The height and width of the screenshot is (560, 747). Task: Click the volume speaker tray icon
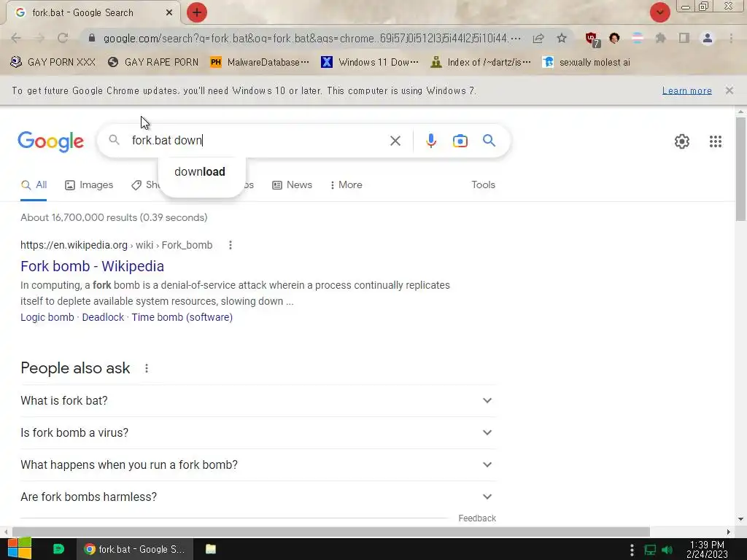click(x=667, y=550)
